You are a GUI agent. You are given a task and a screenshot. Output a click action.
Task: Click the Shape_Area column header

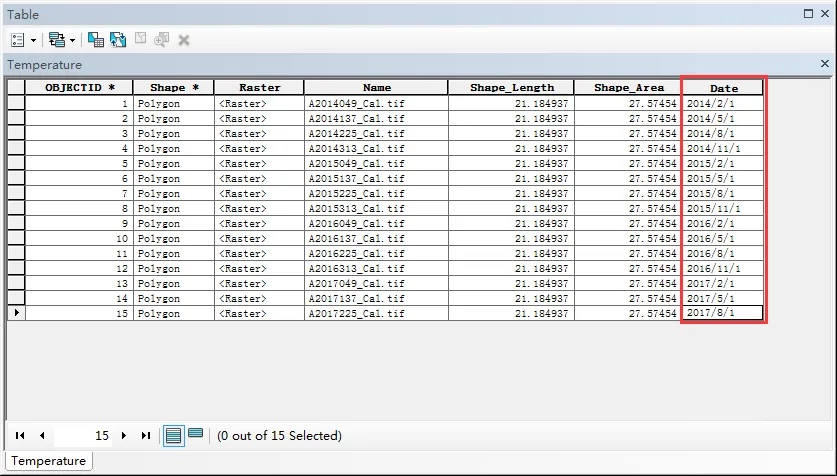coord(628,88)
